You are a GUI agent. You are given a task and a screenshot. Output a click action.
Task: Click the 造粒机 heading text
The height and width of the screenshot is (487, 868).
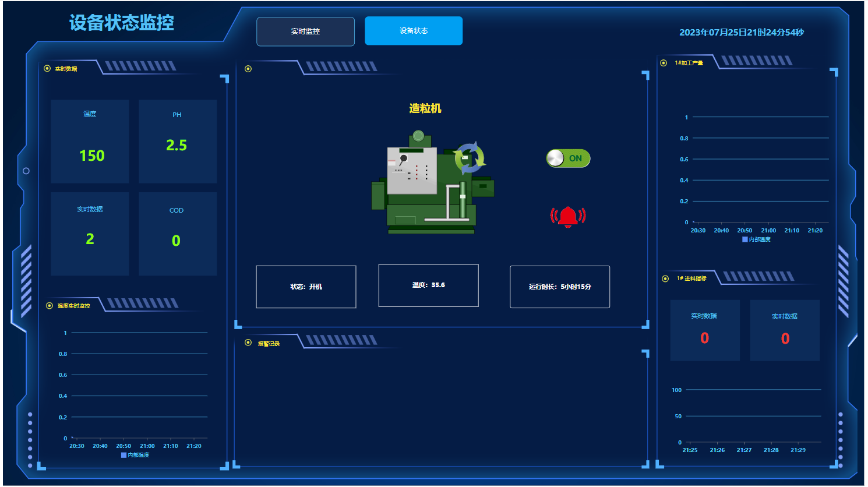(425, 108)
